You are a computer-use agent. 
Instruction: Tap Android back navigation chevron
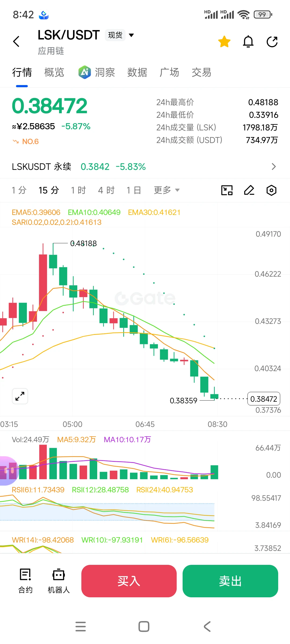pos(207,627)
